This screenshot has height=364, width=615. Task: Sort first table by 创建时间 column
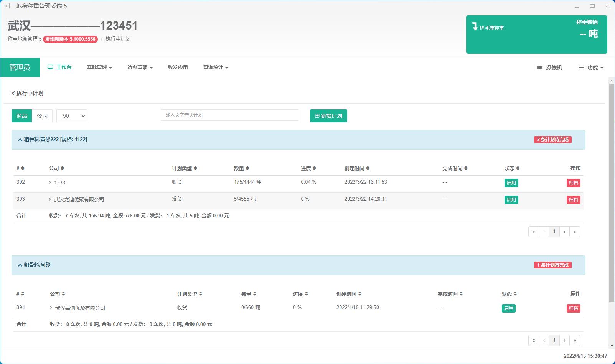pos(357,168)
